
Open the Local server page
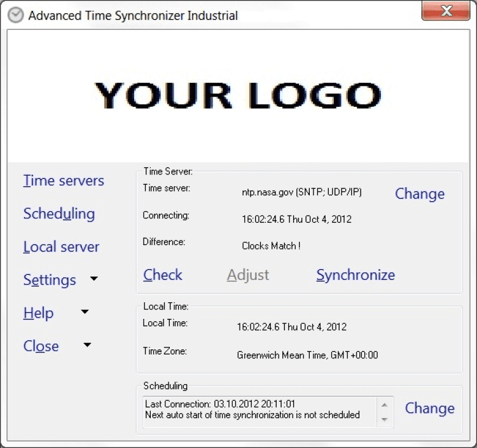click(x=61, y=246)
